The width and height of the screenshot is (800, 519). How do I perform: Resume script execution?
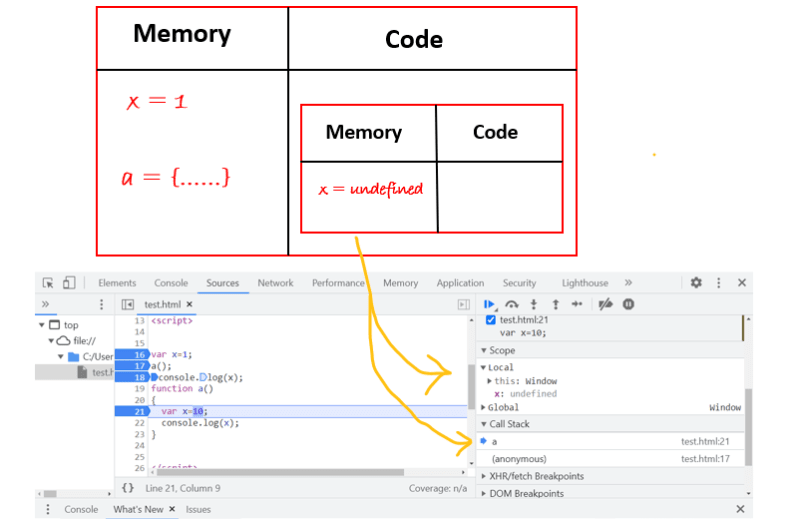pos(489,305)
